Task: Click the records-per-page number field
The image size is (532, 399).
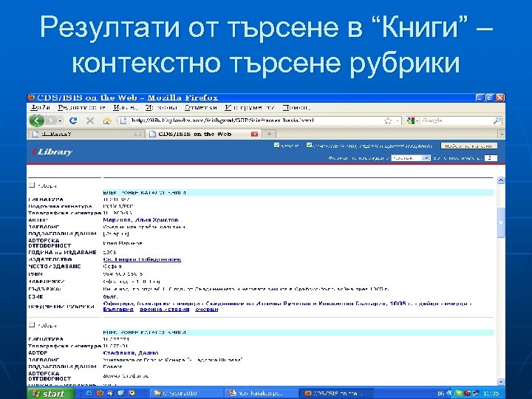Action: click(x=491, y=158)
